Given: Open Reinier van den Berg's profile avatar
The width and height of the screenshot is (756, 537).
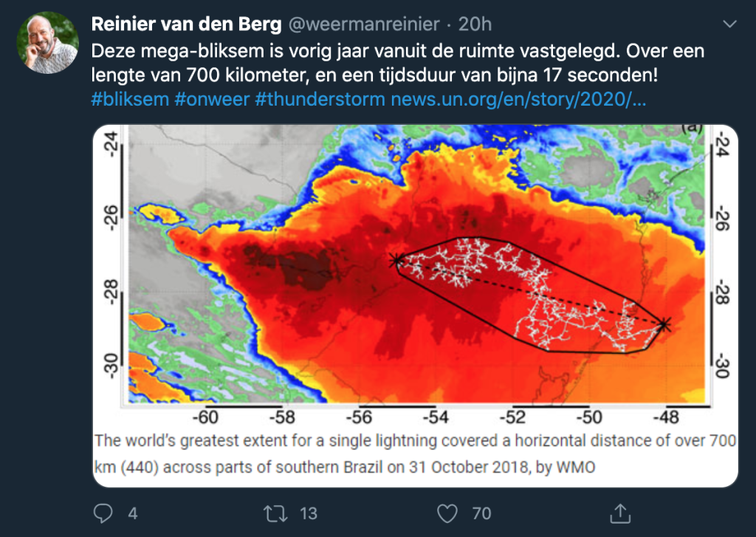Looking at the screenshot, I should [x=48, y=42].
